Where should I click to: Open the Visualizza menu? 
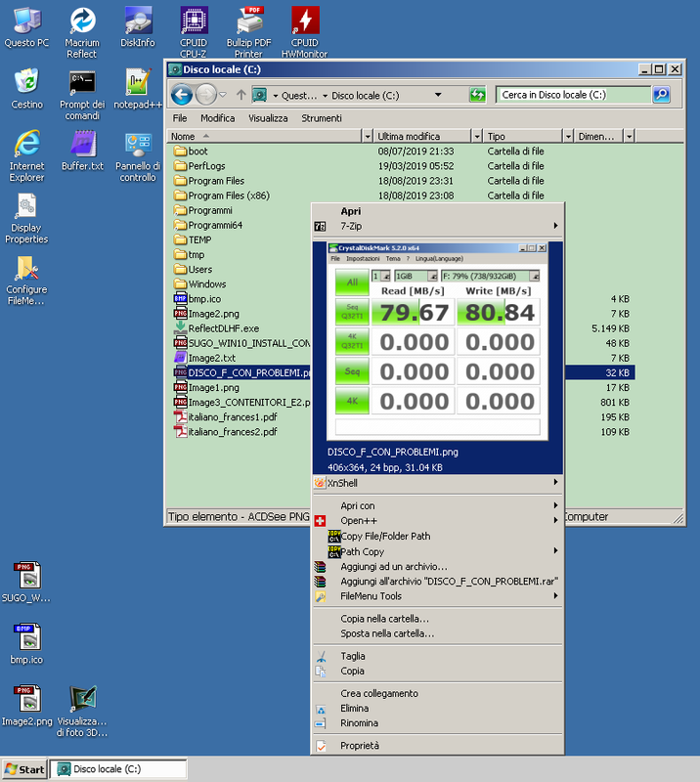coord(268,118)
